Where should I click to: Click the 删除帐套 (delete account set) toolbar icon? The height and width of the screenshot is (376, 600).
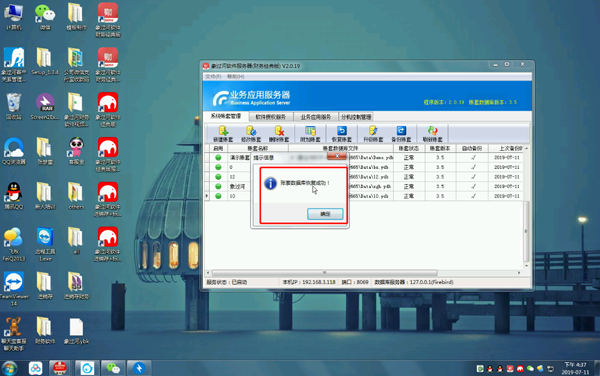point(279,134)
